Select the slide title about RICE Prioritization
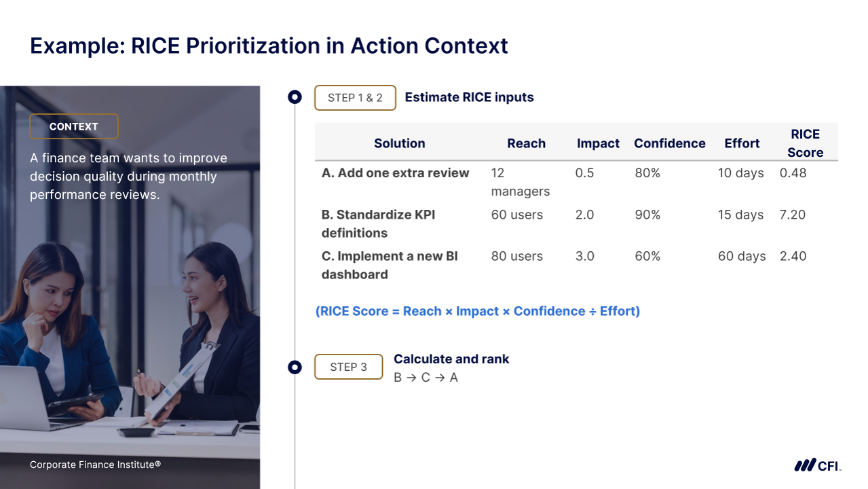The height and width of the screenshot is (489, 868). pyautogui.click(x=269, y=46)
